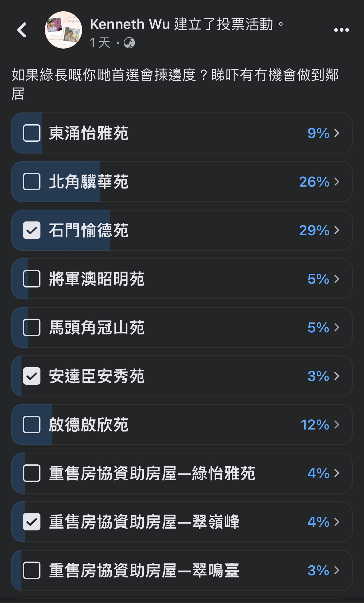Open the three-dot more options menu
This screenshot has width=364, height=603.
(341, 30)
